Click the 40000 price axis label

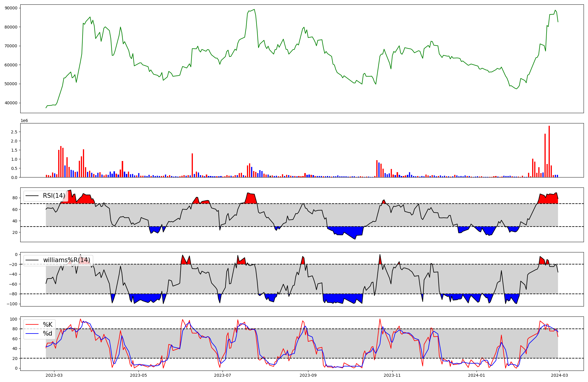point(11,103)
